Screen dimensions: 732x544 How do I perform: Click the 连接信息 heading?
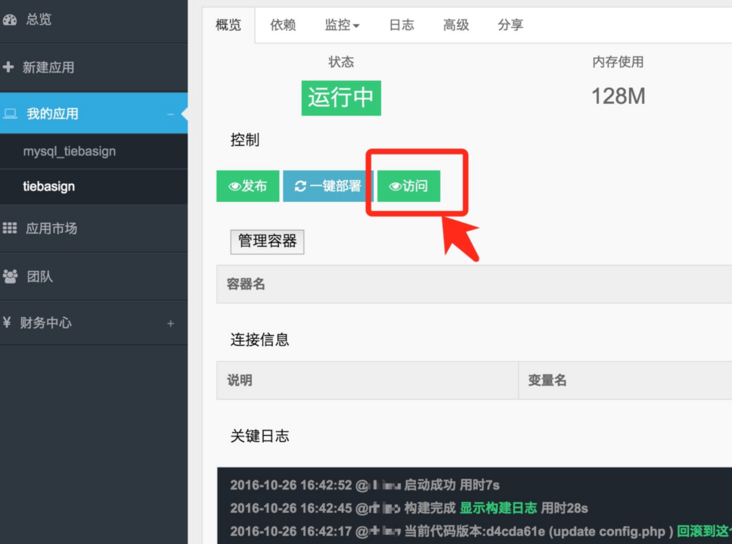(260, 339)
